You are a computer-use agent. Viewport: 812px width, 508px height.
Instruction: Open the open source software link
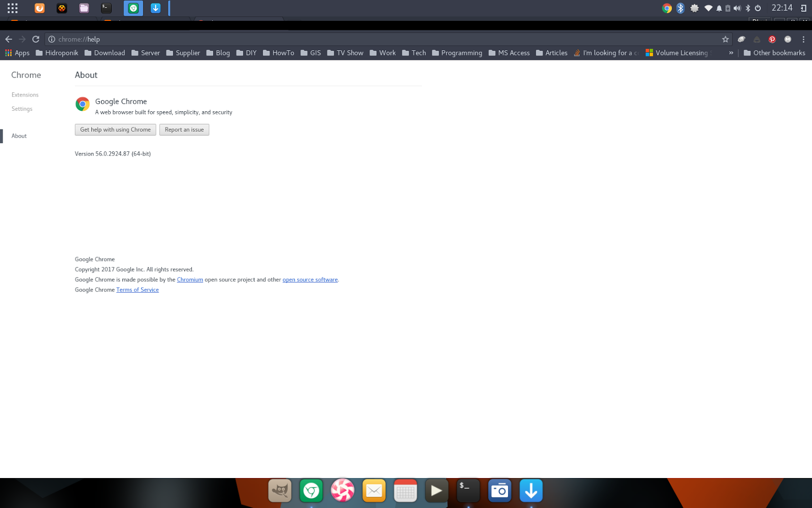pos(310,280)
